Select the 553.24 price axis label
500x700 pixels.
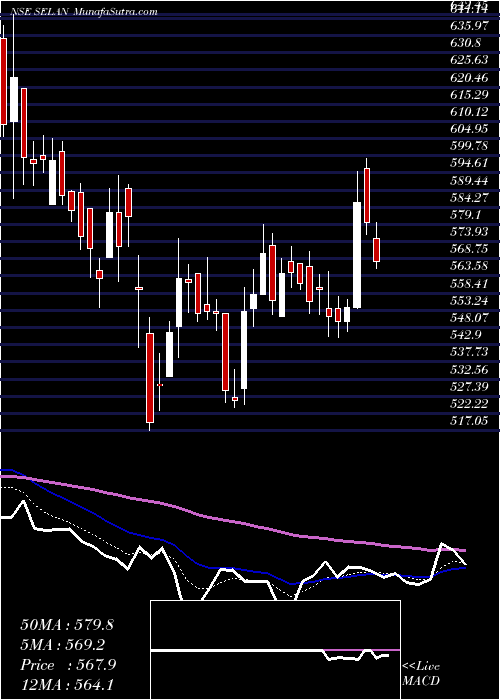(469, 301)
